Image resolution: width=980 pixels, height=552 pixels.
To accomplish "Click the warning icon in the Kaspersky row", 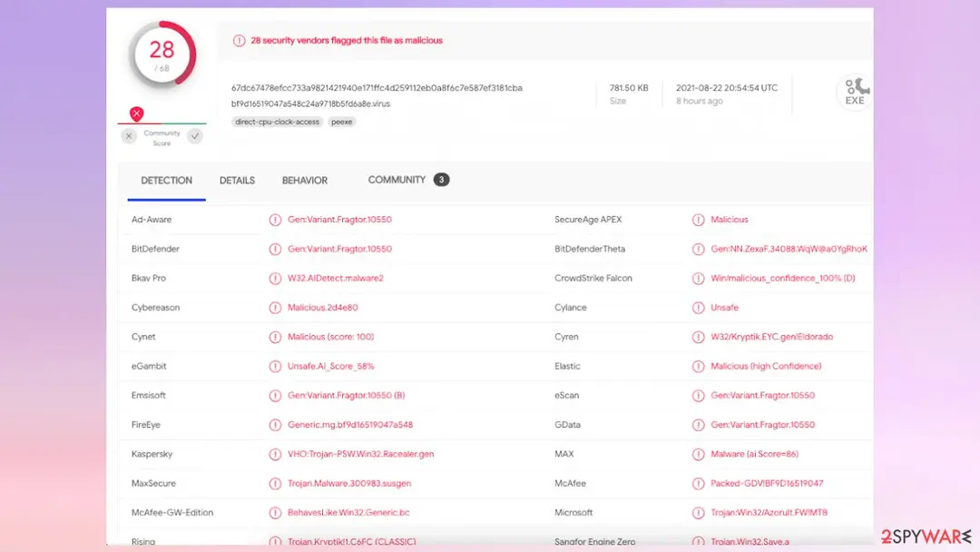I will [275, 455].
